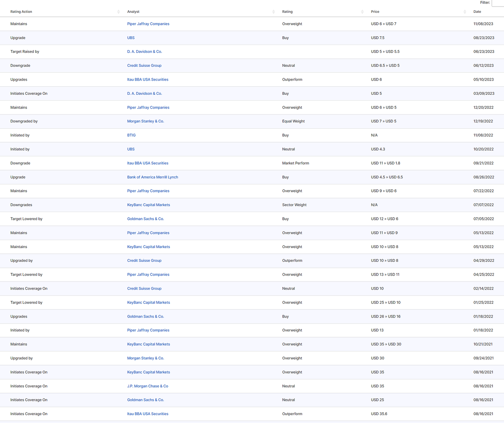Image resolution: width=504 pixels, height=423 pixels.
Task: Click sort arrows in Rating column header
Action: pos(362,12)
